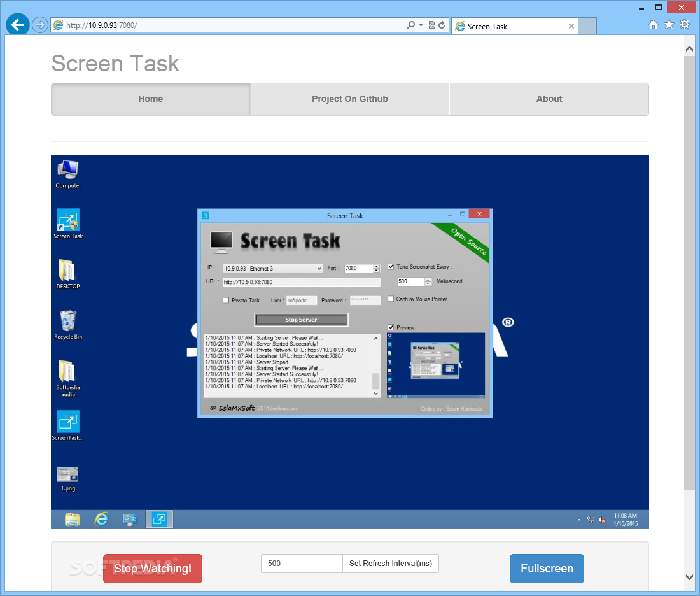Viewport: 700px width, 596px height.
Task: Show hidden tray icons arrow
Action: click(579, 520)
